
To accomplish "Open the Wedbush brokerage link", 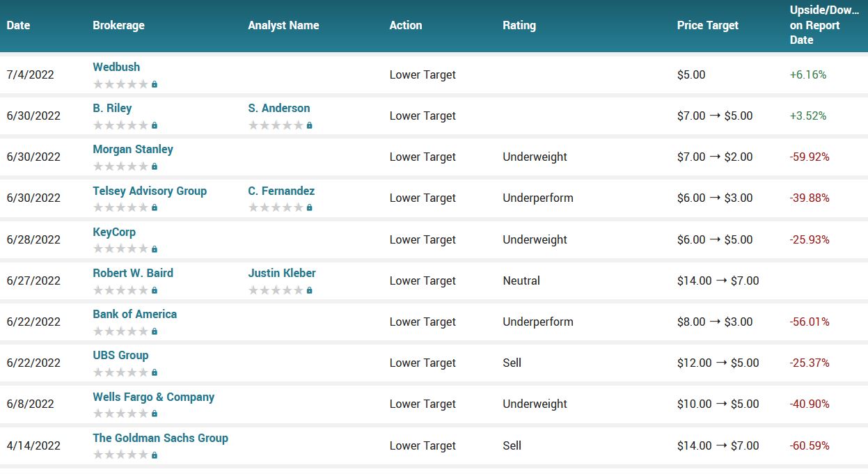I will click(x=116, y=67).
